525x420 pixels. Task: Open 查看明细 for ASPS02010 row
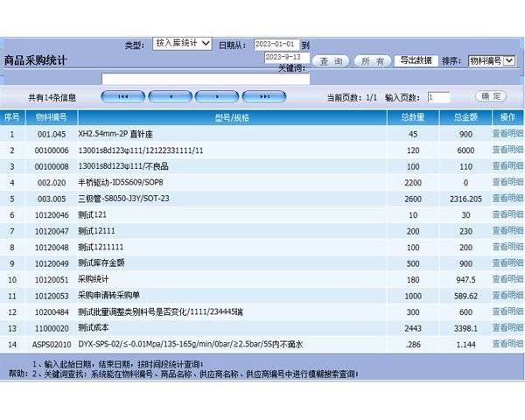(x=507, y=344)
